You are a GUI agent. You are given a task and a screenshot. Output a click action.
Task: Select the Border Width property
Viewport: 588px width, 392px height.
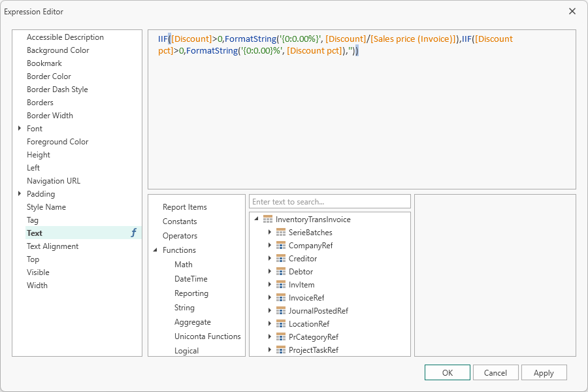[x=50, y=116]
